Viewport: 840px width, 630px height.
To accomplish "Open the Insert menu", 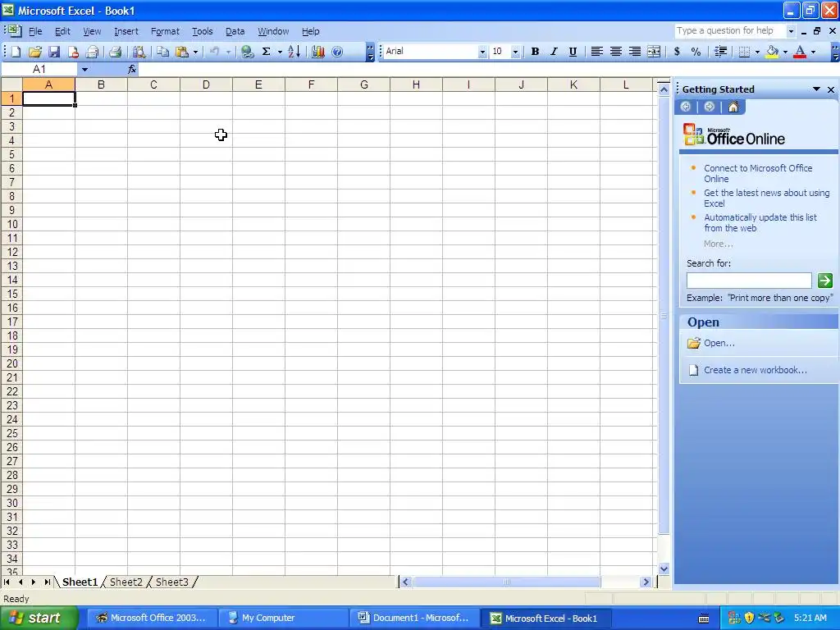I will click(x=126, y=31).
